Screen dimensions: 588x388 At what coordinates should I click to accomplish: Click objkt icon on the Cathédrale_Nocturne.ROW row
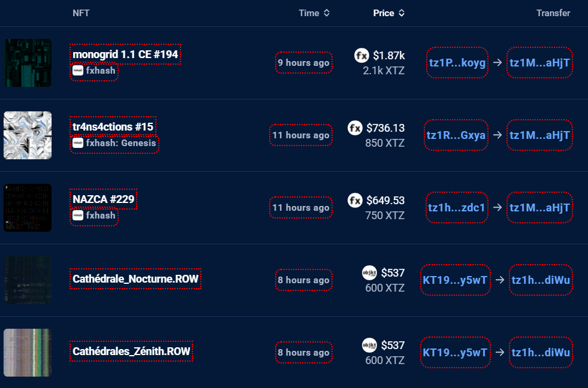[x=369, y=273]
